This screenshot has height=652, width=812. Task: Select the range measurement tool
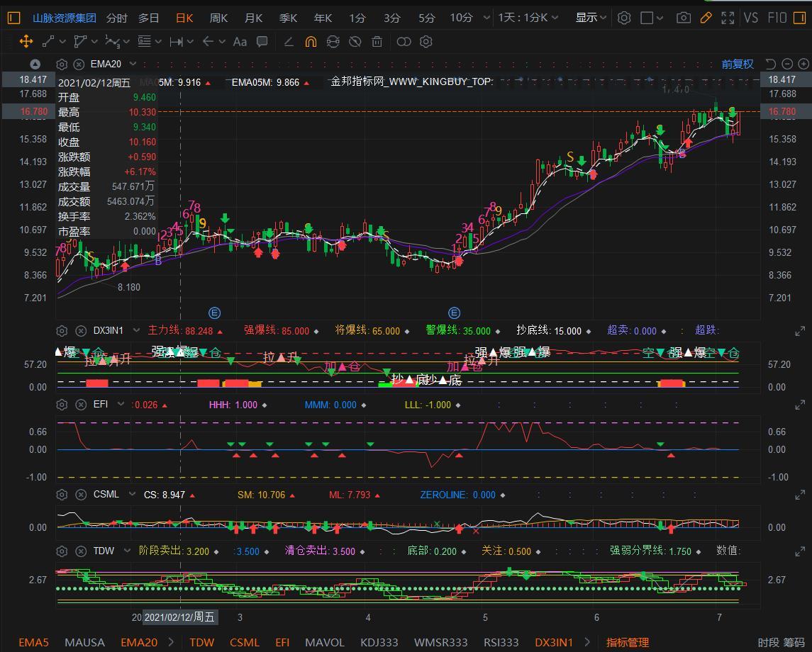click(x=176, y=41)
